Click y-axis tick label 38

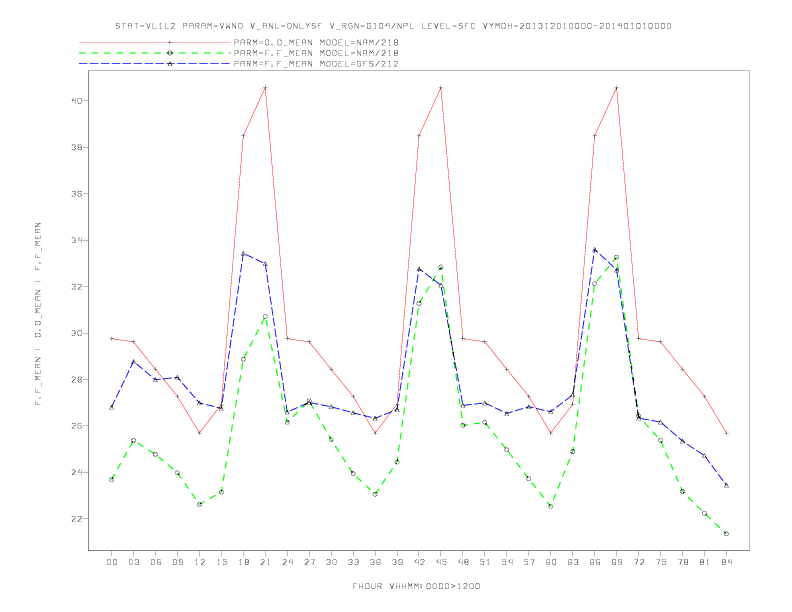(x=77, y=147)
